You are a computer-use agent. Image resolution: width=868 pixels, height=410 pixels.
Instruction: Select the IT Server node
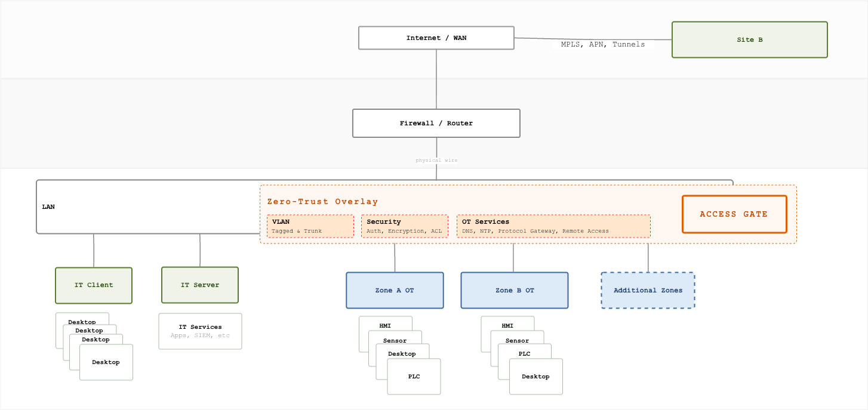pos(200,285)
